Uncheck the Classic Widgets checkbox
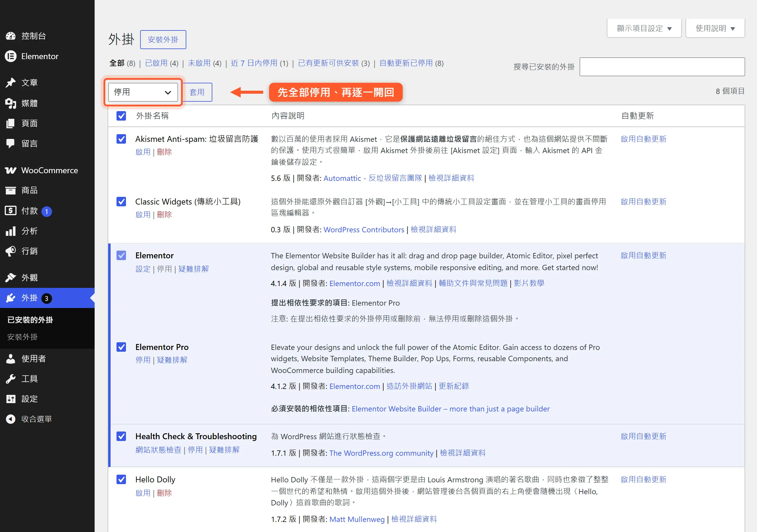757x532 pixels. pyautogui.click(x=121, y=201)
